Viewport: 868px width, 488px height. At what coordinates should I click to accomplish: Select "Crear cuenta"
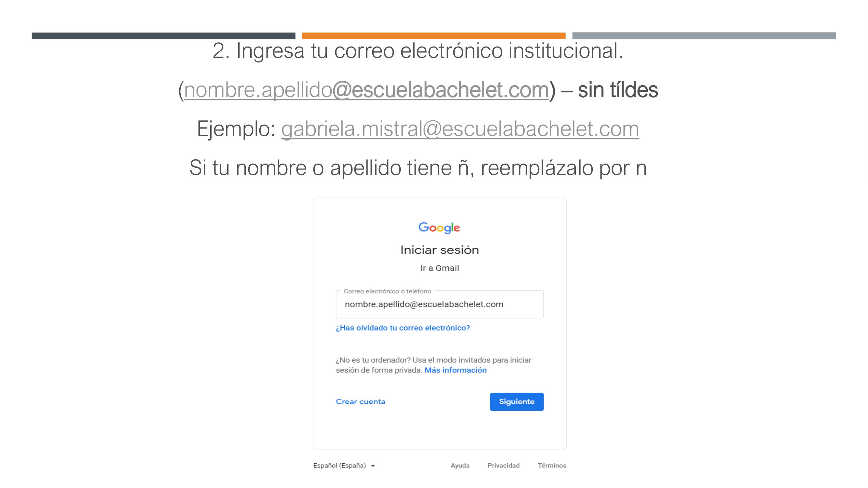[x=360, y=401]
